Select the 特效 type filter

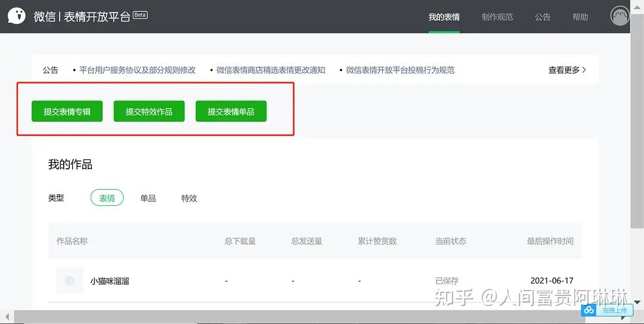click(189, 198)
